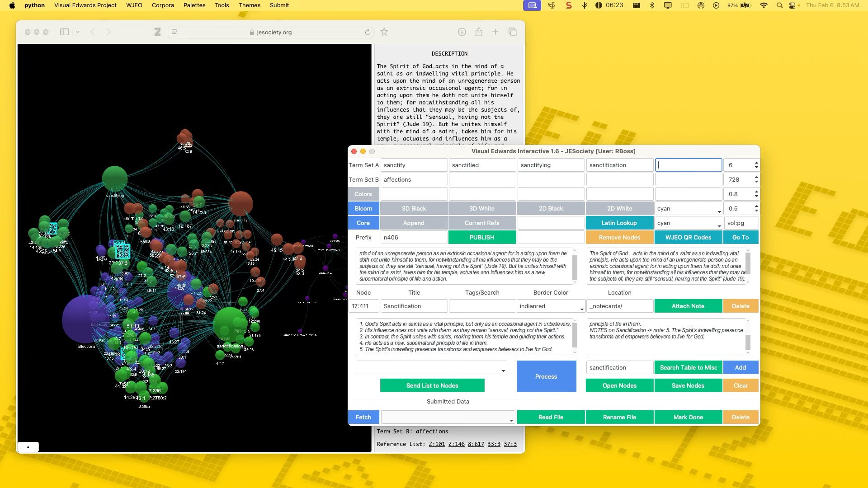868x488 pixels.
Task: Select the 3D White theme
Action: [x=482, y=208]
